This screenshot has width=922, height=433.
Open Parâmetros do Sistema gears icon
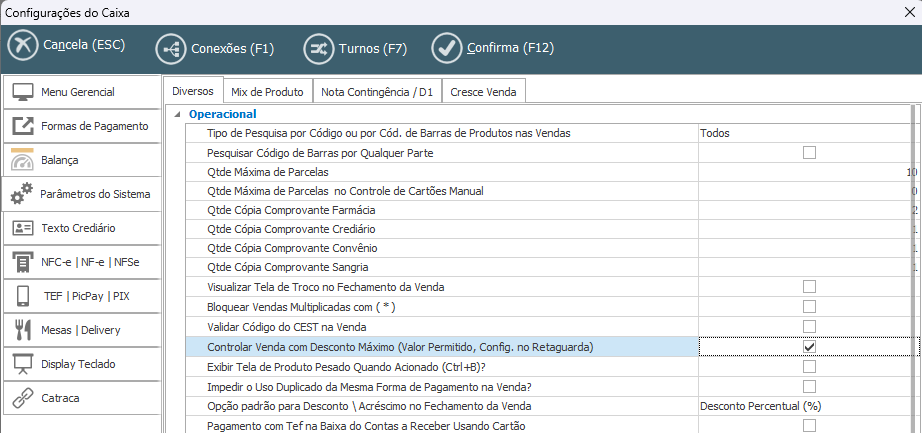(x=23, y=194)
